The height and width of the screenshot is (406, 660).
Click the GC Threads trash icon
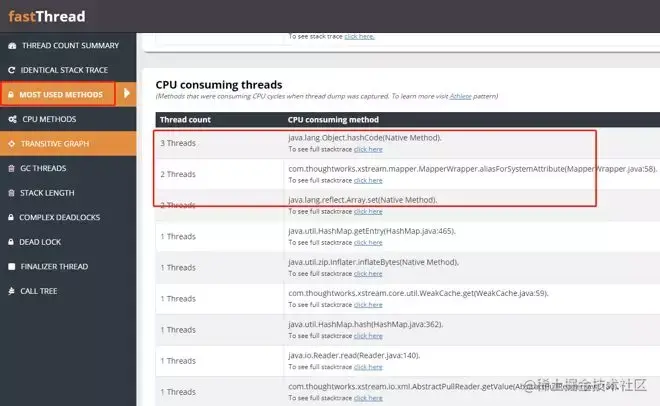11,168
